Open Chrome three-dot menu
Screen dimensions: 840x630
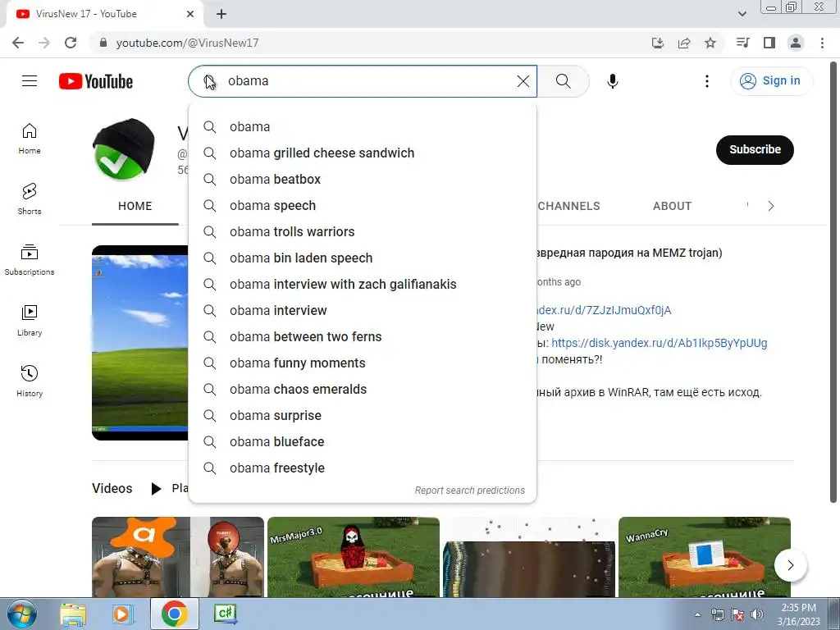[822, 43]
